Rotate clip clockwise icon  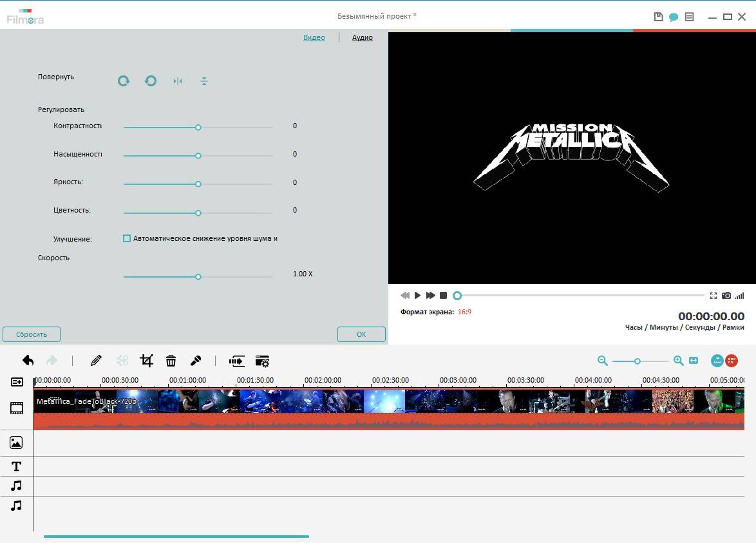tap(124, 81)
